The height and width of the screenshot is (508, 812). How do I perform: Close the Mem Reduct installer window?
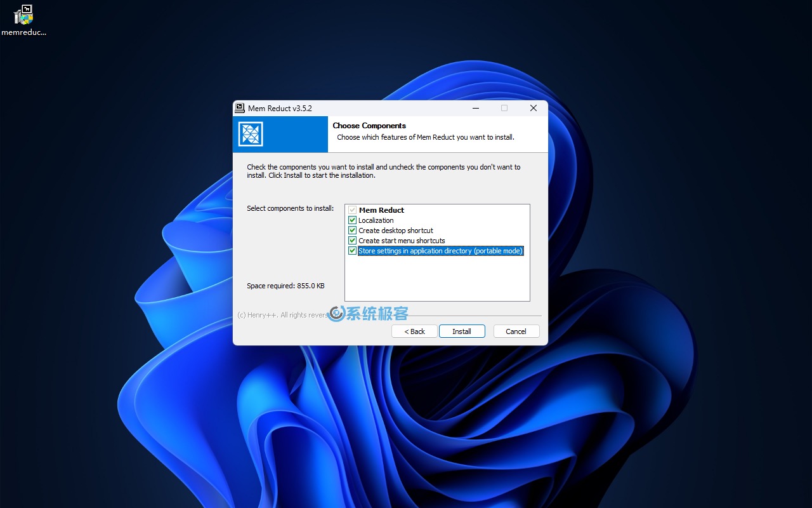[x=534, y=108]
